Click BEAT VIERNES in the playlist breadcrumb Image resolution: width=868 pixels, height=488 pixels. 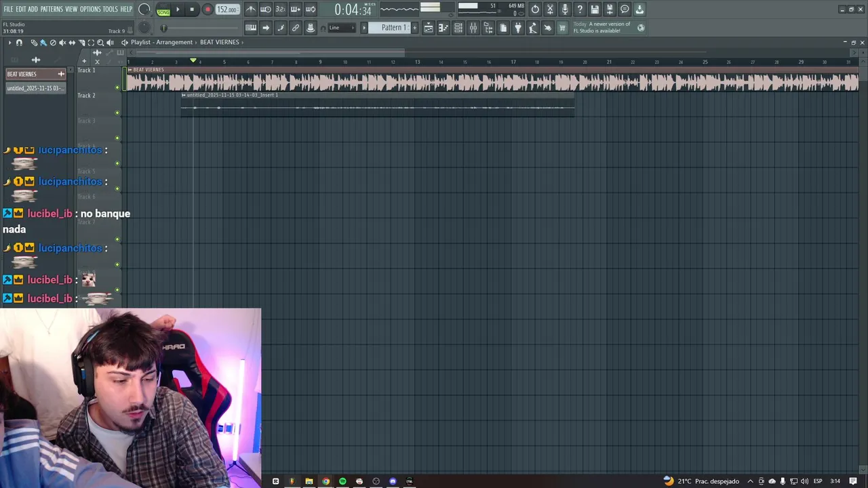coord(220,42)
